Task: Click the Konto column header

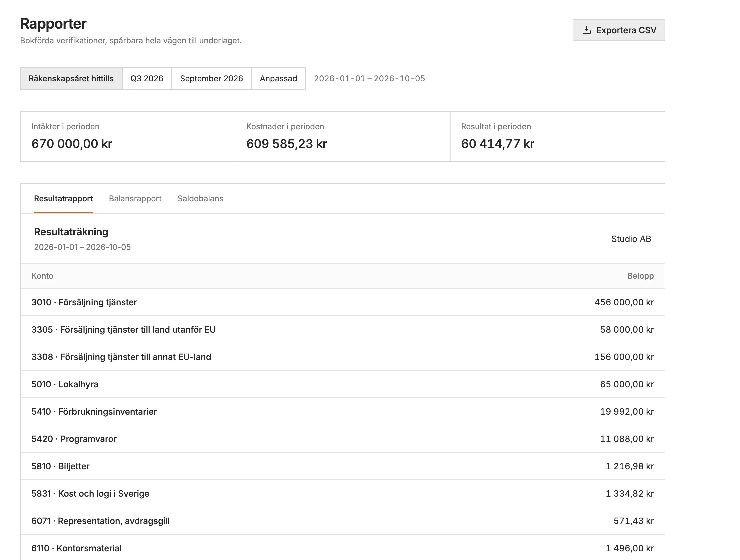Action: 42,276
